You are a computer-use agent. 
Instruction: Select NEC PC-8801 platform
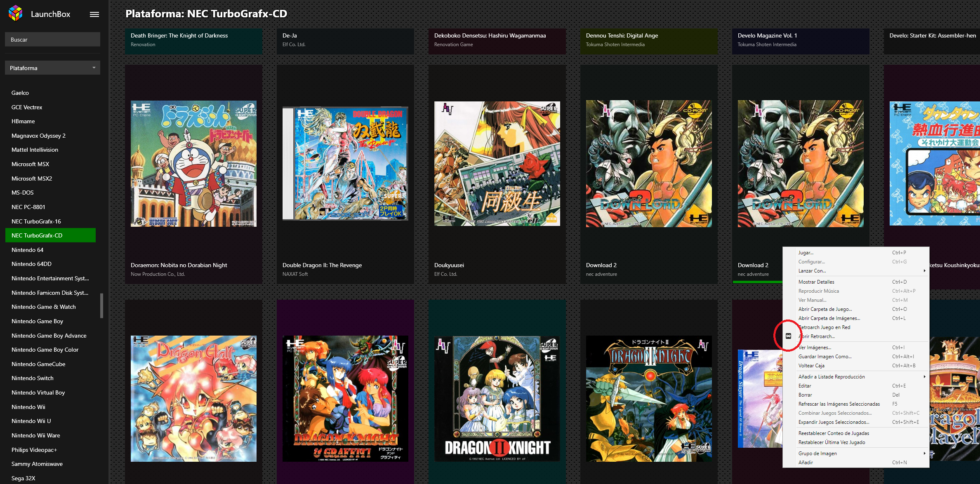coord(50,207)
